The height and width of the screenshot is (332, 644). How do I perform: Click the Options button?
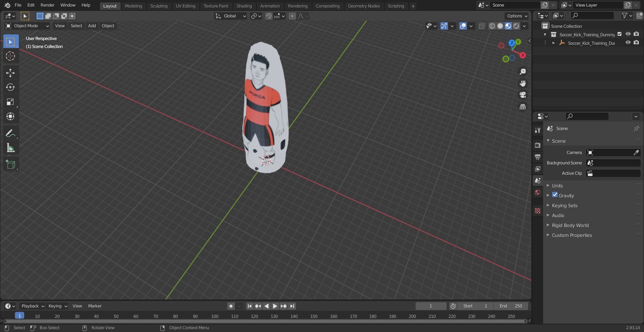click(x=517, y=16)
